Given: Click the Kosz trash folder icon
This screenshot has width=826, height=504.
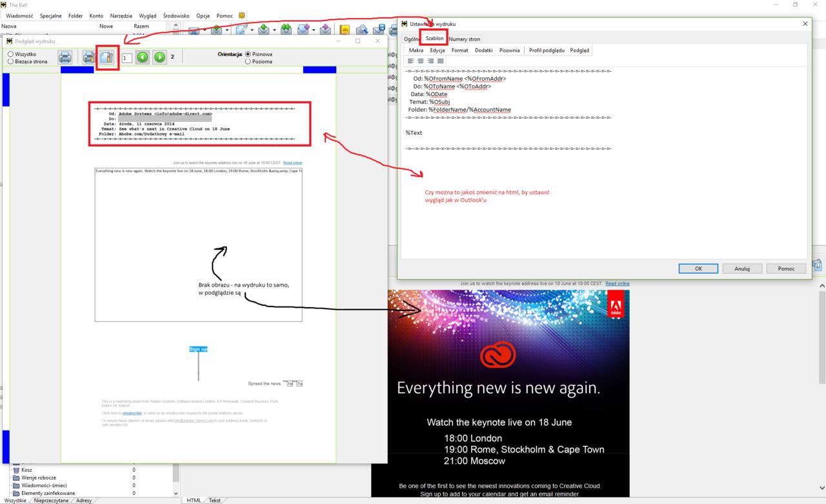Looking at the screenshot, I should (16, 470).
